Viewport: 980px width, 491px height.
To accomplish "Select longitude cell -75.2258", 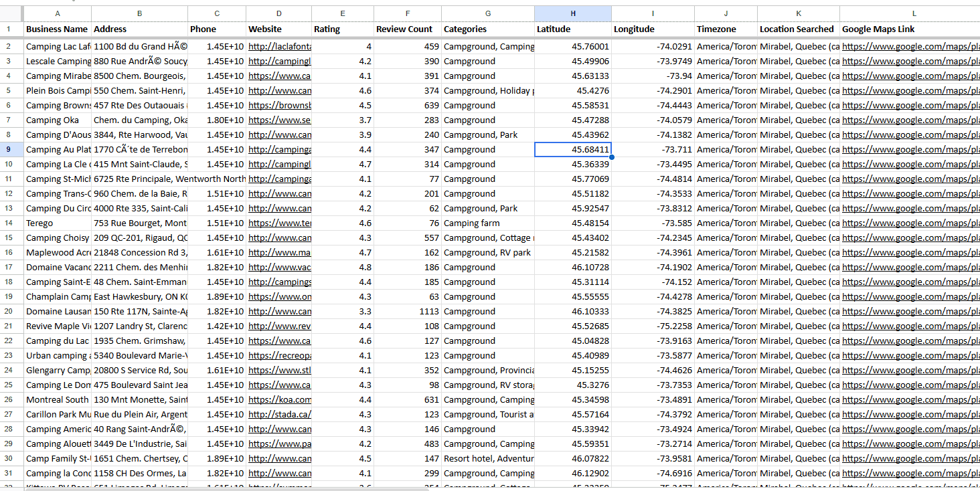I will (x=653, y=326).
